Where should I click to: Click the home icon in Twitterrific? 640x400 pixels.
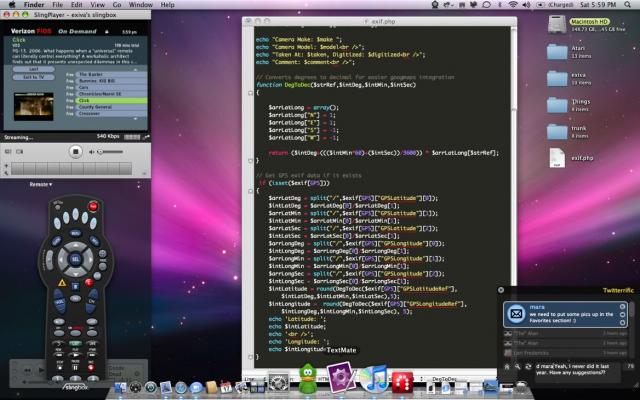507,367
